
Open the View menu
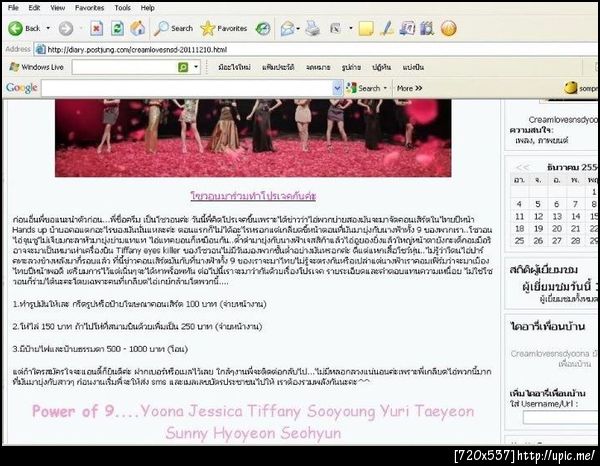pos(57,8)
